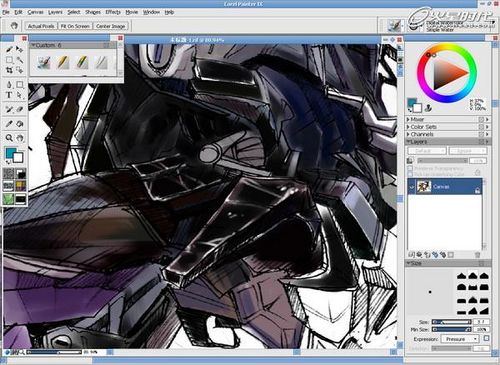Expand the Channels palette
Viewport: 500px width, 365px height.
click(408, 134)
